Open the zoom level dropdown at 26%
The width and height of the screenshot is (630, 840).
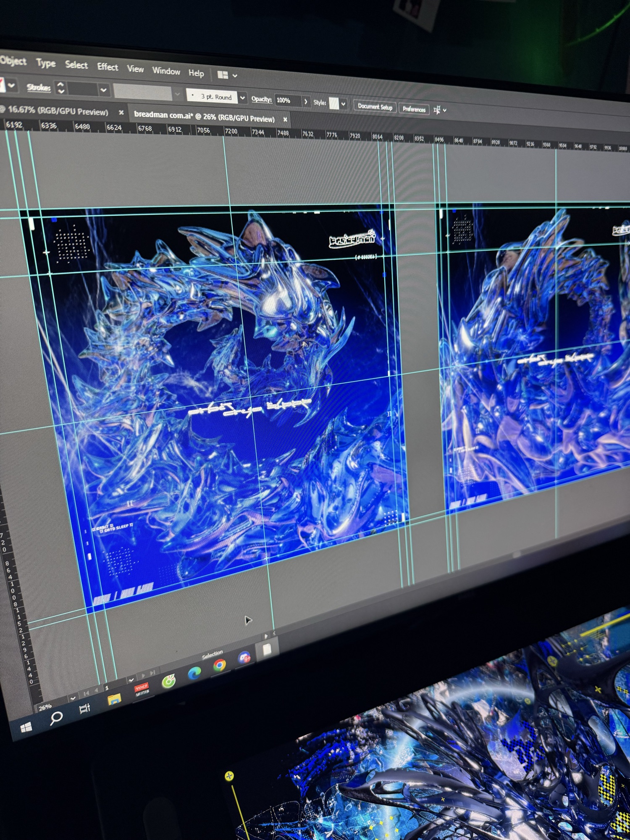(73, 698)
